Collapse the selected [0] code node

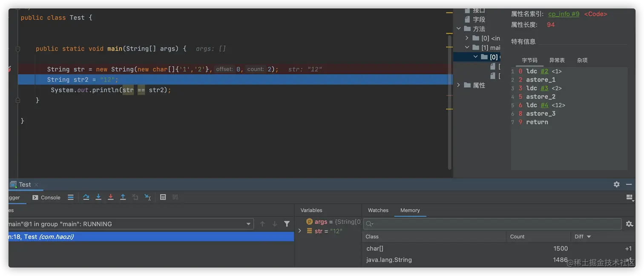pyautogui.click(x=475, y=57)
